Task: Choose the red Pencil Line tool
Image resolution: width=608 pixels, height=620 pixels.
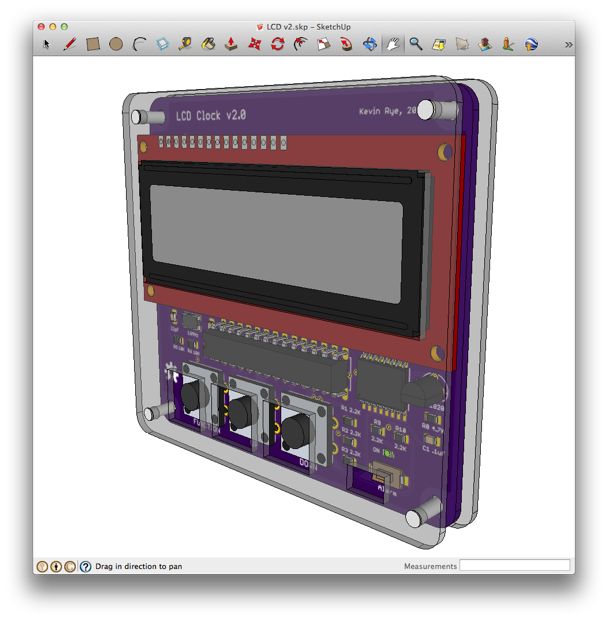Action: coord(70,44)
